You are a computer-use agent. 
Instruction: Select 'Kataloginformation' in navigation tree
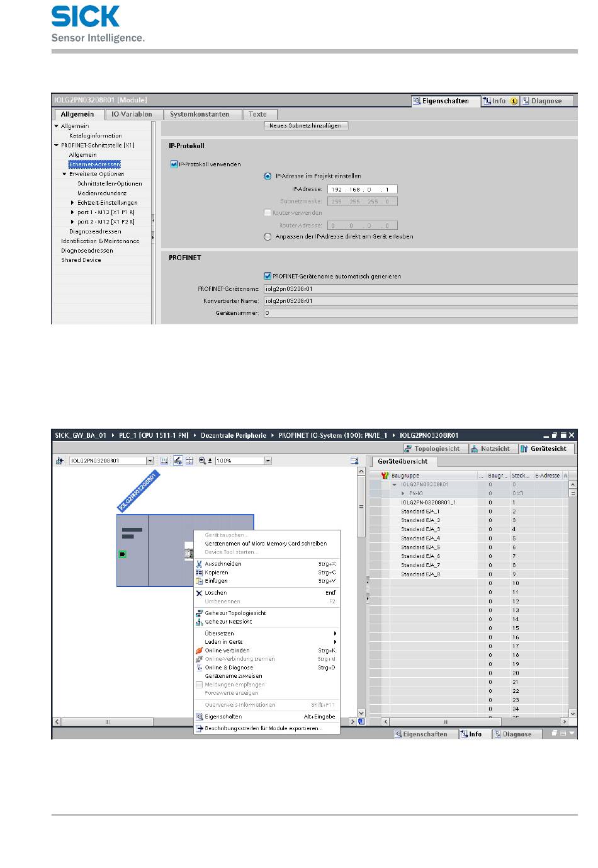96,136
